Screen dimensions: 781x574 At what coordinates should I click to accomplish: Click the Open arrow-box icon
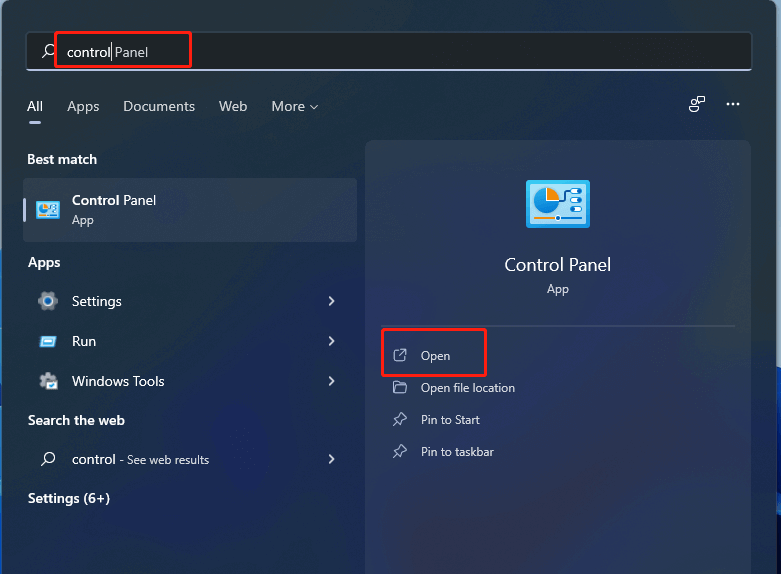pyautogui.click(x=400, y=355)
